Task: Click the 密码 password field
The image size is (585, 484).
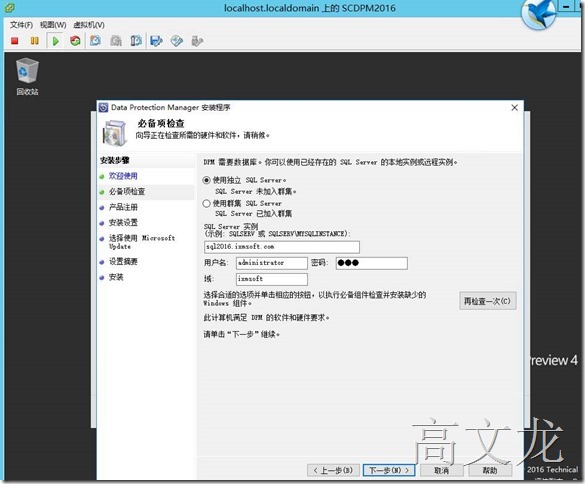Action: click(x=372, y=263)
